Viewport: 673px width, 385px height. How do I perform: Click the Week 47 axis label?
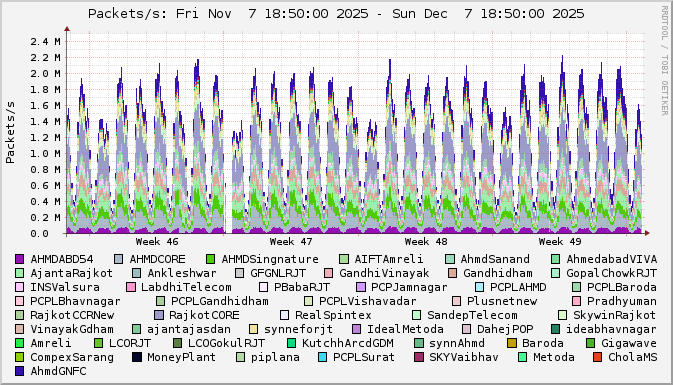291,242
